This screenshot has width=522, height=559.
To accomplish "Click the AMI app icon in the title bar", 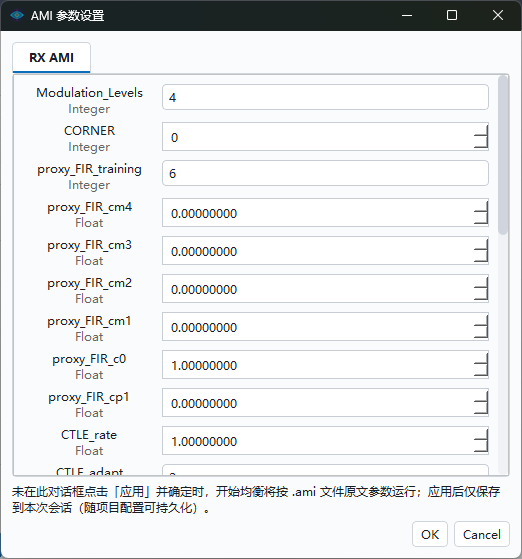I will point(17,15).
